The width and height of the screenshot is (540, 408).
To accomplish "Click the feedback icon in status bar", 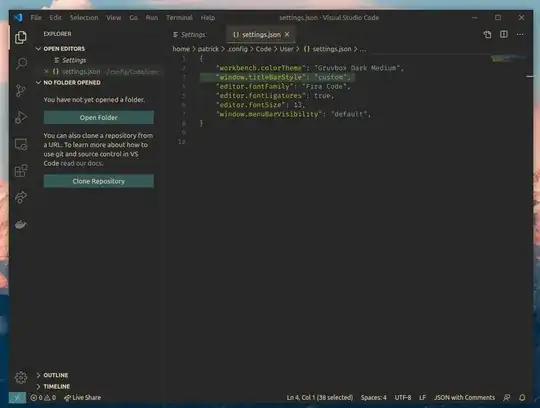I will click(x=506, y=398).
